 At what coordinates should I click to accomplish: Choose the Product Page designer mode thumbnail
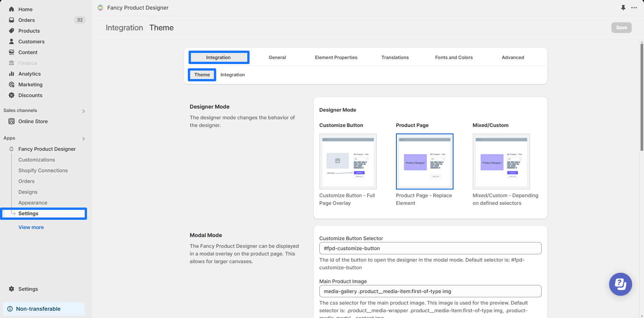coord(425,161)
